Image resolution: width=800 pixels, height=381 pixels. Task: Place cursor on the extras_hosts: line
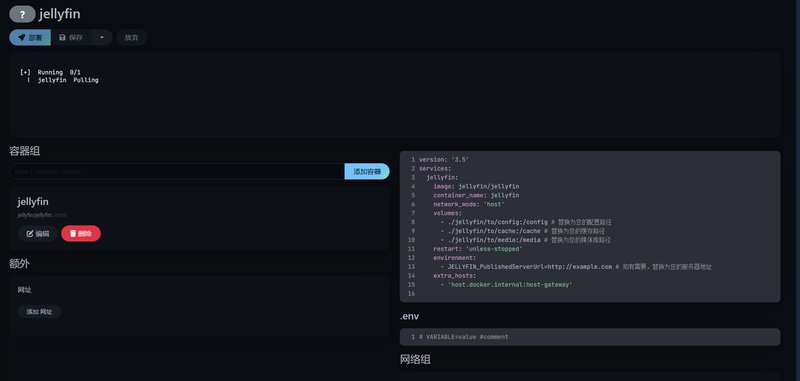point(455,275)
